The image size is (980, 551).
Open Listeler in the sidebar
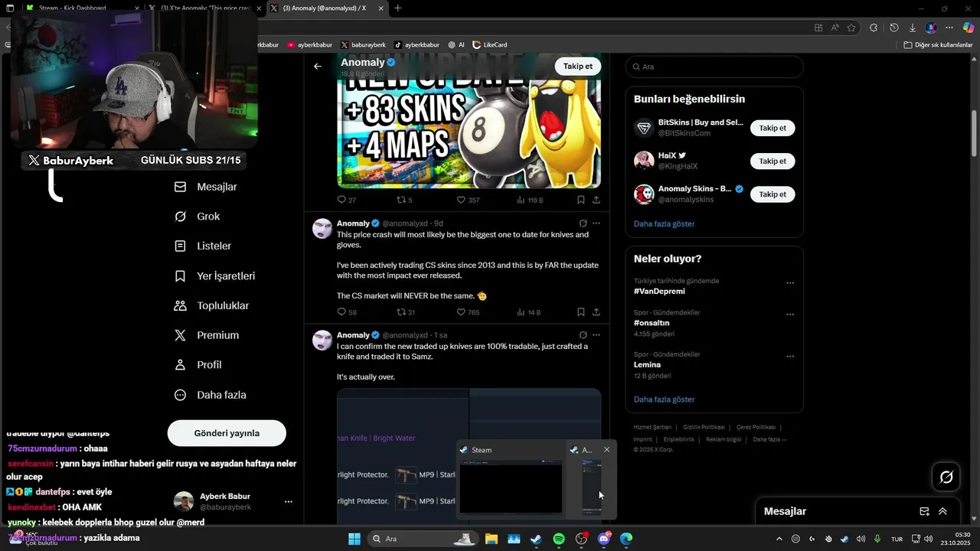pyautogui.click(x=203, y=246)
